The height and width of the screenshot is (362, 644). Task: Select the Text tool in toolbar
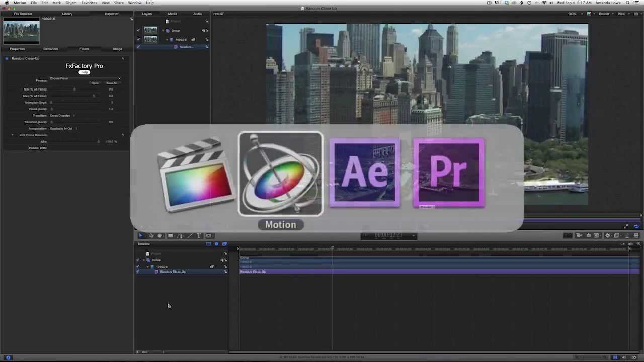pos(199,236)
